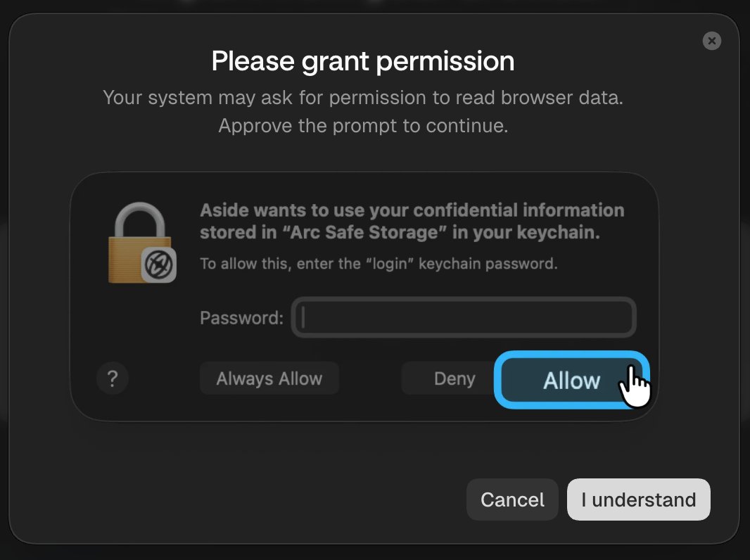The height and width of the screenshot is (560, 750).
Task: Click the "Your system may ask for permission" line
Action: (363, 98)
